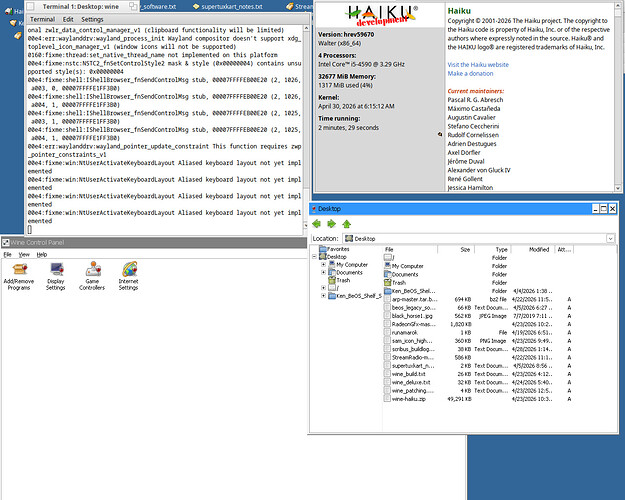Click maintainer name Adrien Destugues
Viewport: 625px width, 500px height.
click(472, 144)
